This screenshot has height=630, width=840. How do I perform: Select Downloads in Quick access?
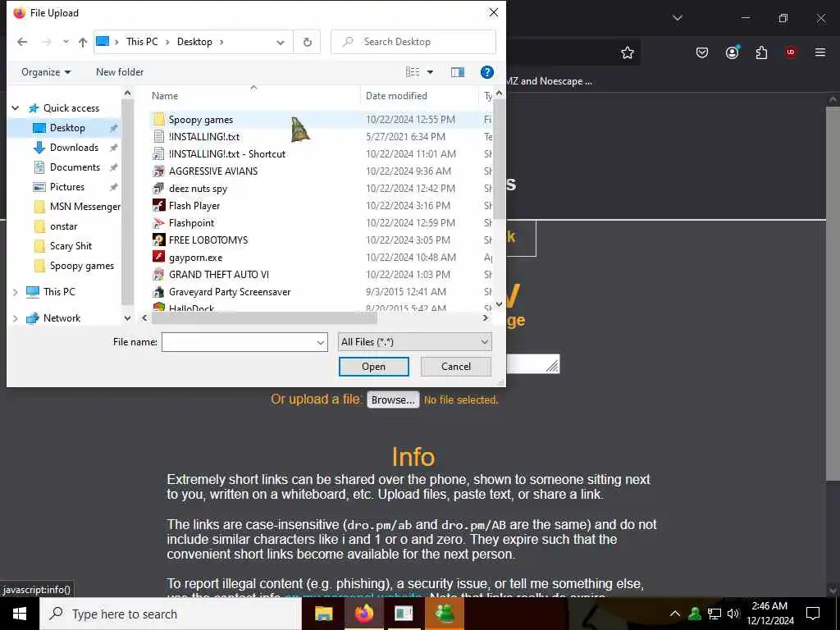[x=74, y=148]
